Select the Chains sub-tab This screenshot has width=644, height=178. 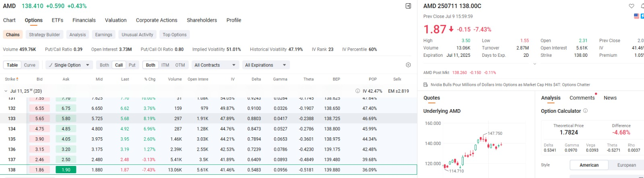(13, 35)
